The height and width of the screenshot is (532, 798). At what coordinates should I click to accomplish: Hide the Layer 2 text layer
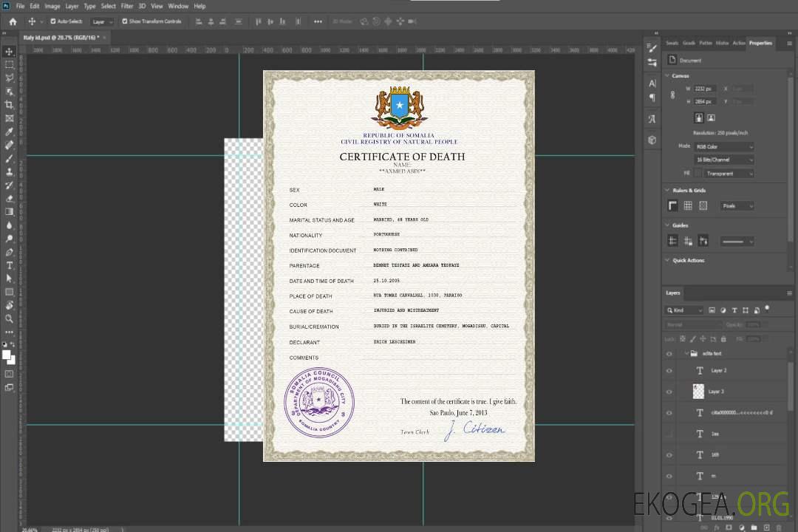[669, 371]
